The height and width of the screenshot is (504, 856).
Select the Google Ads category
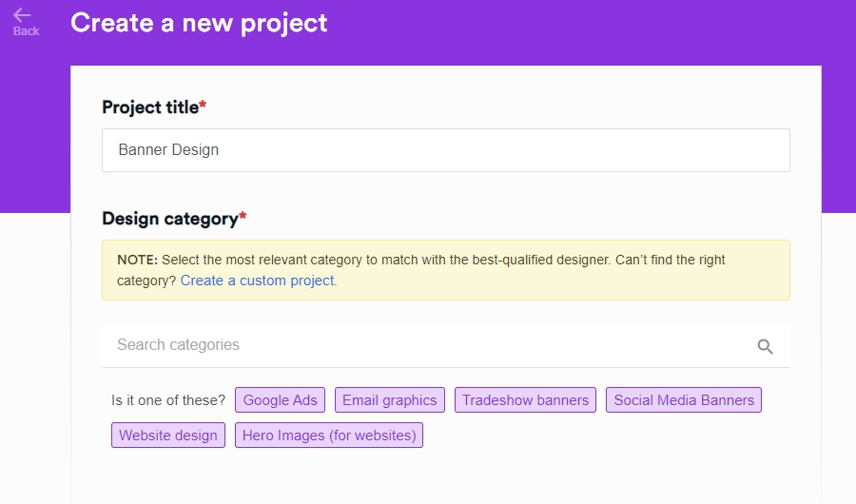(280, 400)
